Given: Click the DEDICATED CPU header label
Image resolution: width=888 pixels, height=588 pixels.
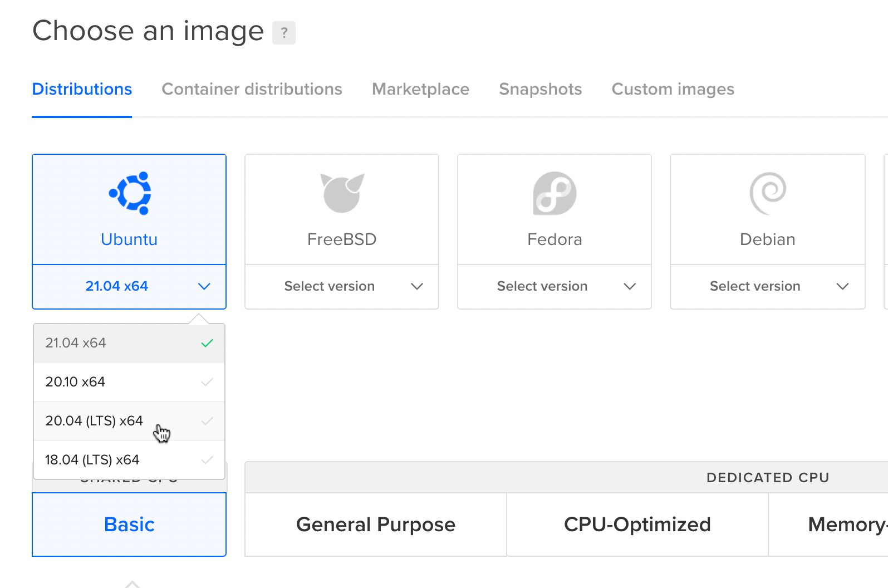Looking at the screenshot, I should click(x=768, y=478).
